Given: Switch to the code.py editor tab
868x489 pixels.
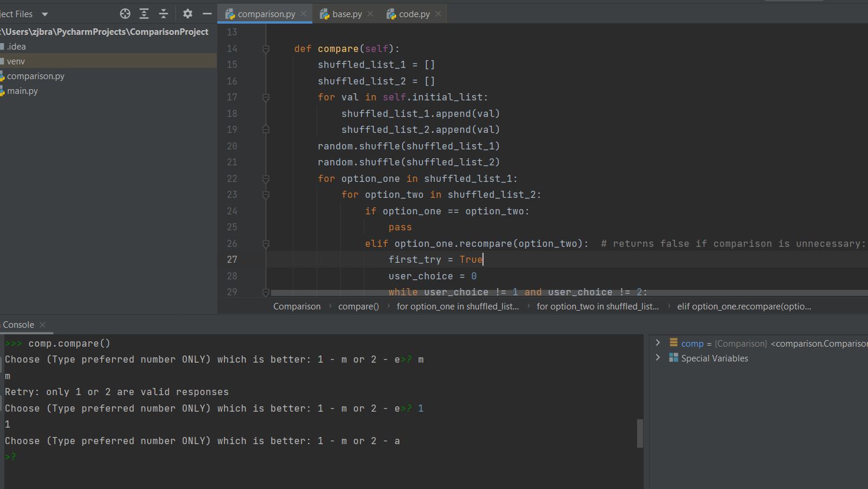Looking at the screenshot, I should click(x=414, y=14).
